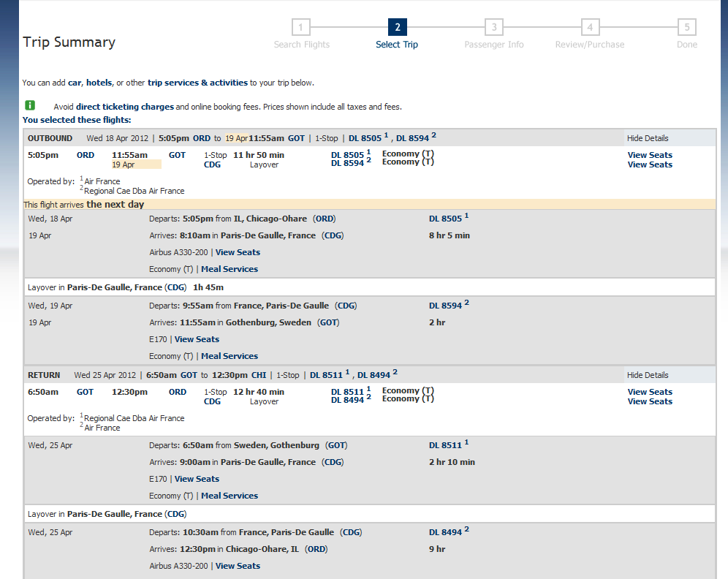
Task: Open the hotels link
Action: (99, 83)
